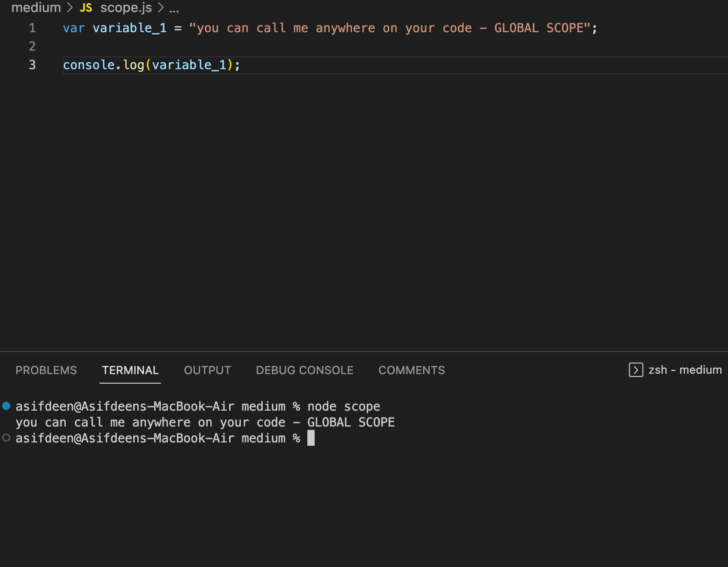Click the terminal cursor at the prompt
The width and height of the screenshot is (728, 567).
(x=311, y=438)
